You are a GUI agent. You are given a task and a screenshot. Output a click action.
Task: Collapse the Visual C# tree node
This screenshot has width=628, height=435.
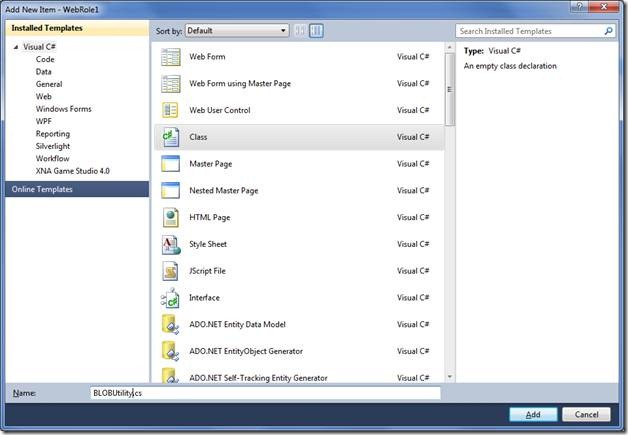point(16,47)
